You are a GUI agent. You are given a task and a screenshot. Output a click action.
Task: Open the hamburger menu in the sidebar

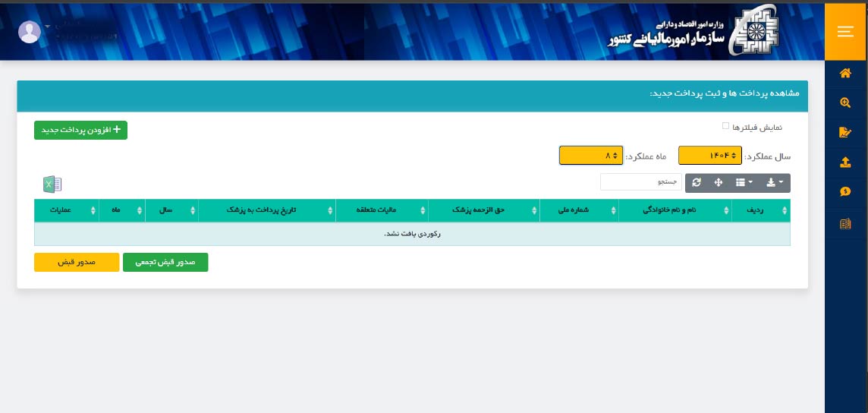tap(845, 32)
